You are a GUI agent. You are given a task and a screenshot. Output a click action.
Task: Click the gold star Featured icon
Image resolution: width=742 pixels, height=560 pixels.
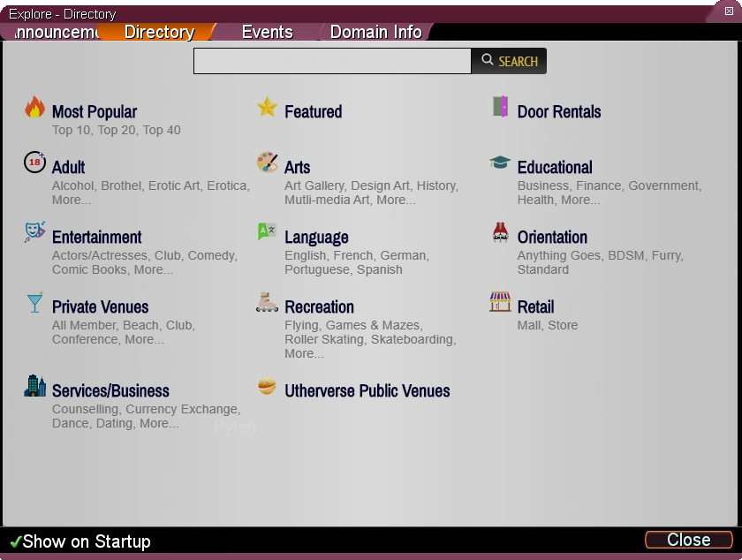tap(267, 107)
